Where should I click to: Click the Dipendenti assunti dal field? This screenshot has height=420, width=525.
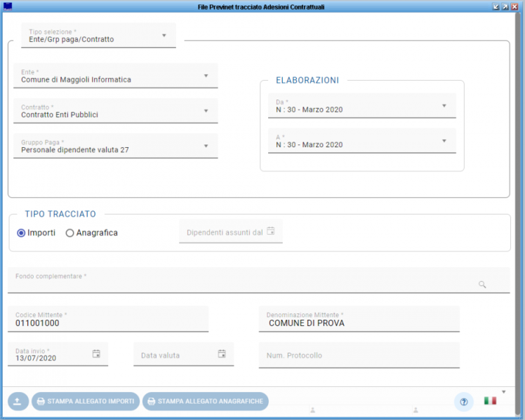pos(231,231)
